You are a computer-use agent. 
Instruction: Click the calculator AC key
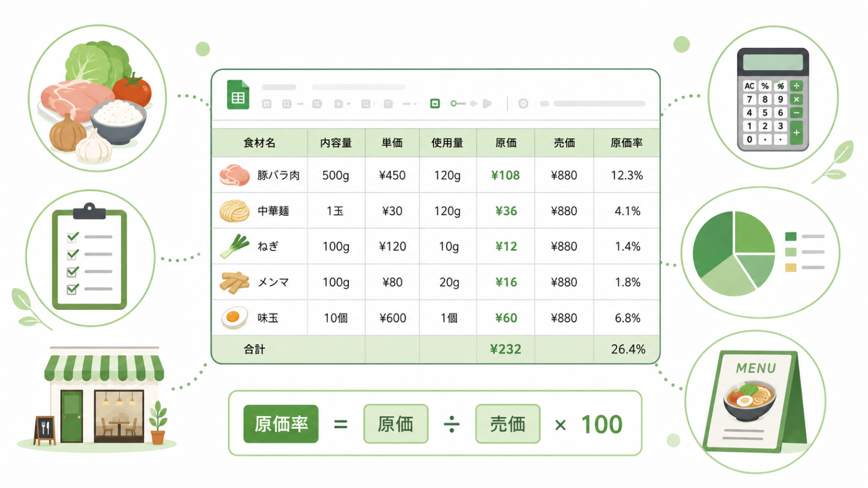click(749, 86)
